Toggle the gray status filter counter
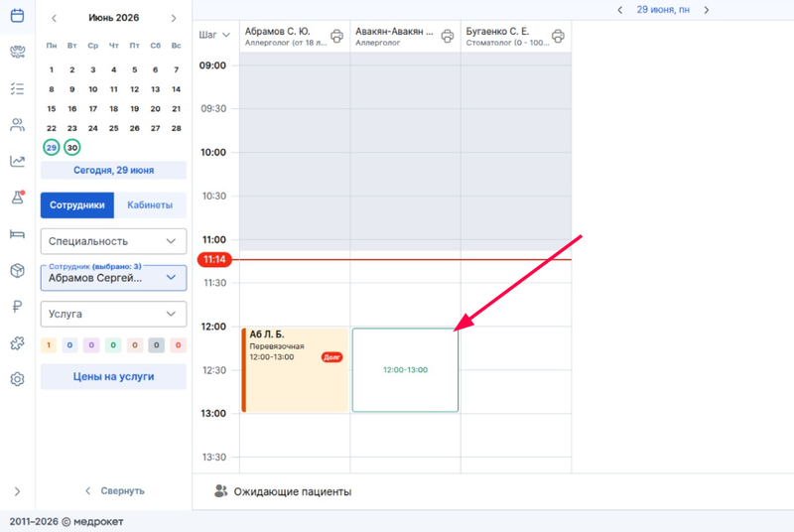 (156, 345)
